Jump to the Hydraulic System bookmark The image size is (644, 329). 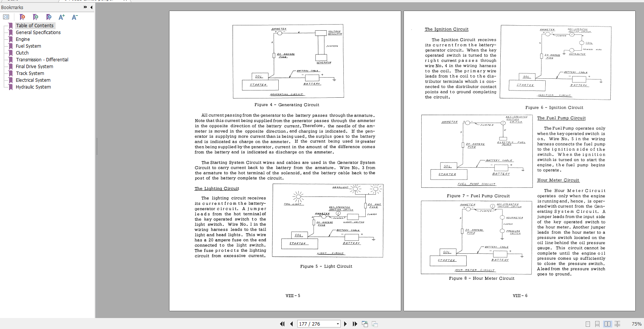(x=33, y=87)
